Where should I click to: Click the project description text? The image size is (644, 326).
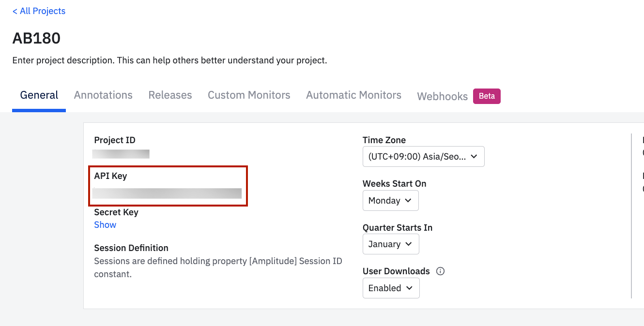169,61
